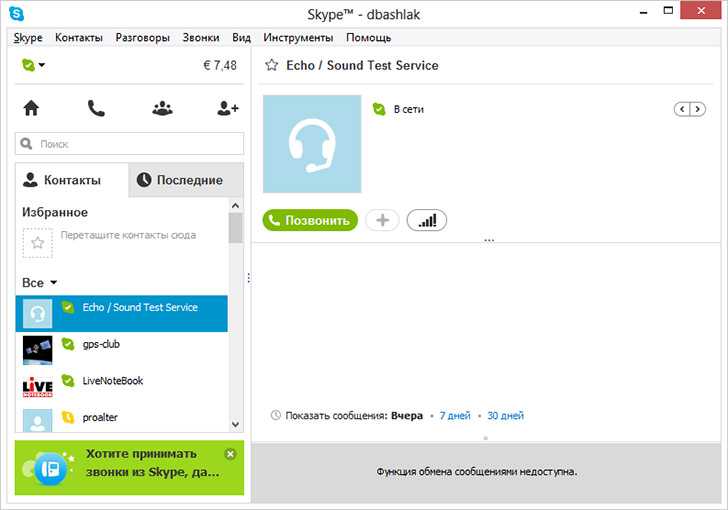Click the green Позвонить call button
Viewport: 728px width, 510px height.
point(310,220)
